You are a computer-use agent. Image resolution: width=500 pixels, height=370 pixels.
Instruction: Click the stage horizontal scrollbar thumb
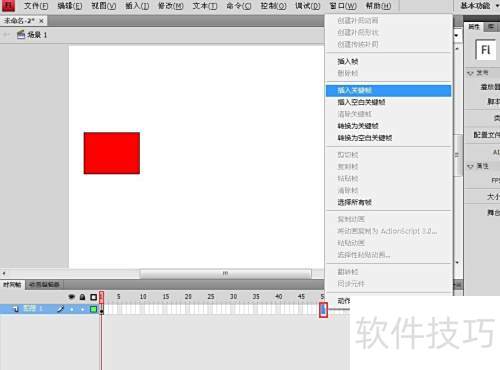[x=226, y=273]
